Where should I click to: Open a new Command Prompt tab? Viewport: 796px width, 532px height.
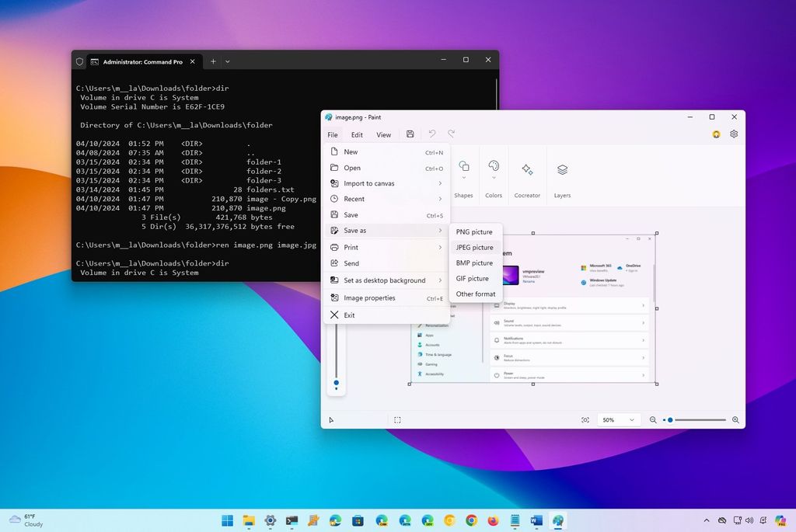211,61
